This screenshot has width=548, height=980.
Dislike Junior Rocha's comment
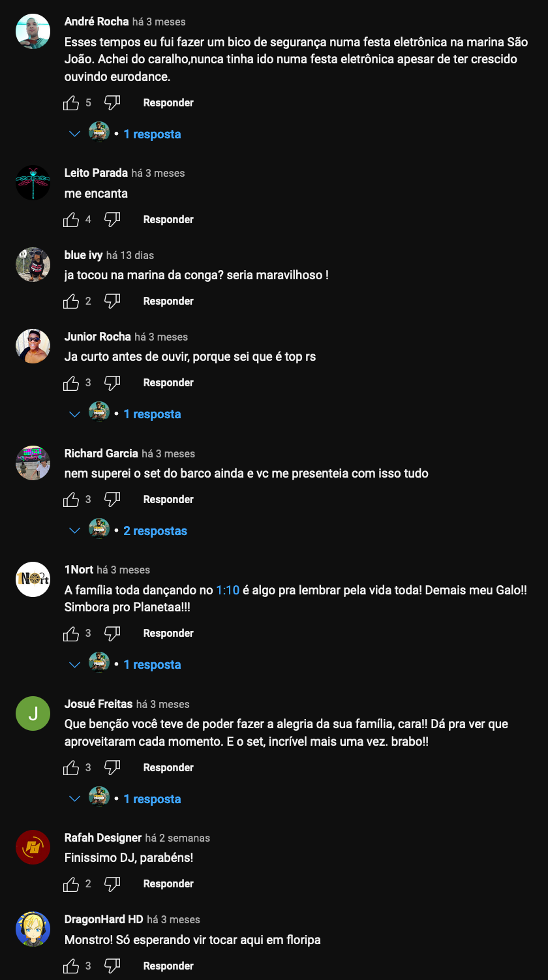click(x=113, y=382)
